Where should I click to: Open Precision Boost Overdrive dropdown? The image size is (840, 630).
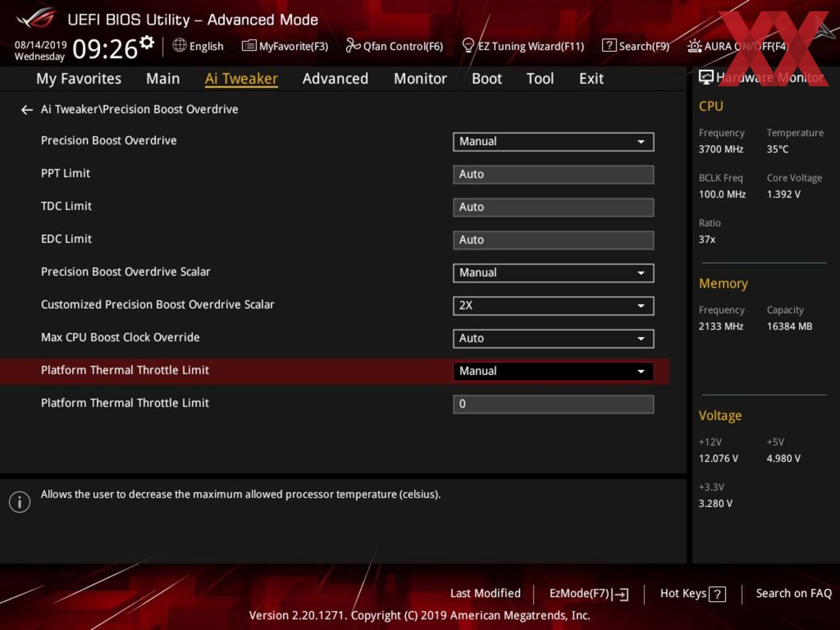pyautogui.click(x=553, y=141)
